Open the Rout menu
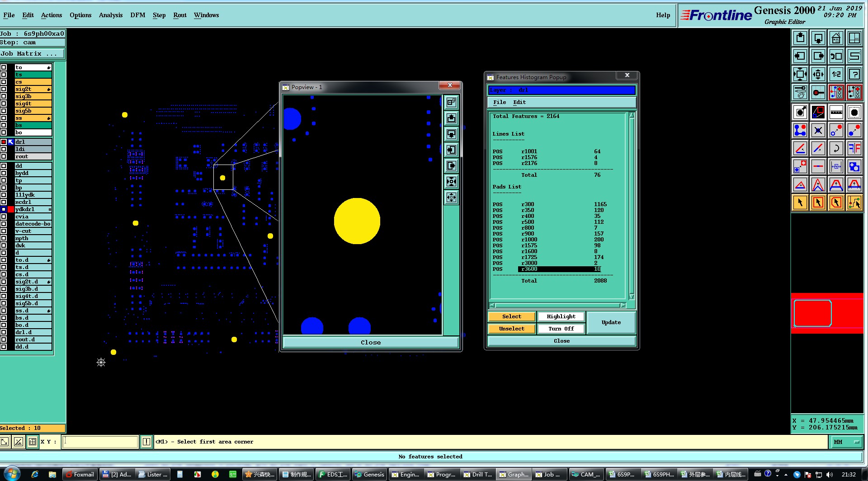This screenshot has height=481, width=868. click(x=180, y=15)
